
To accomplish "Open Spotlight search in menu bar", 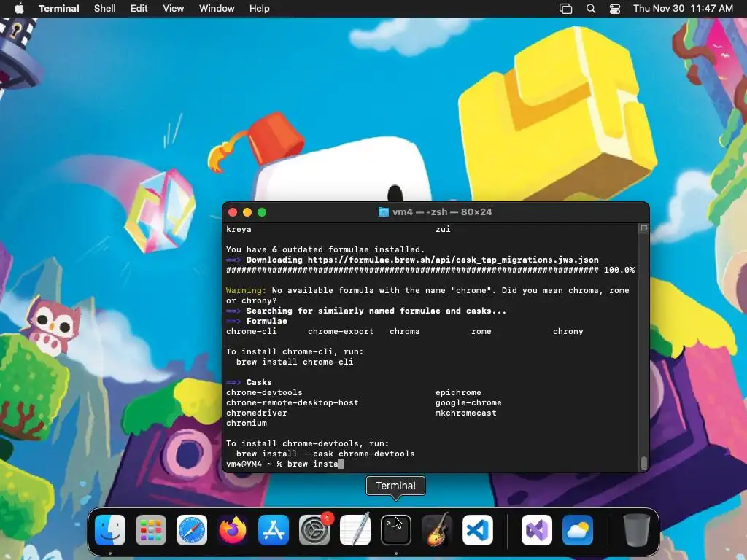I will click(591, 9).
